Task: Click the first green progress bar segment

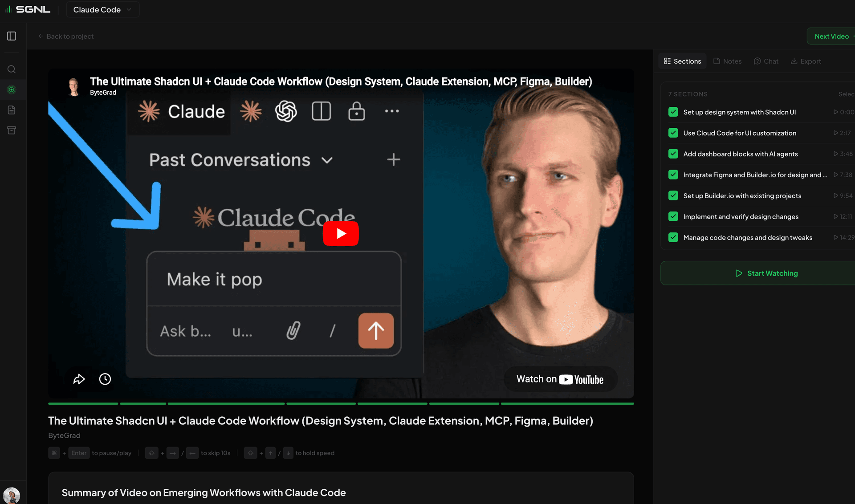Action: click(x=83, y=403)
